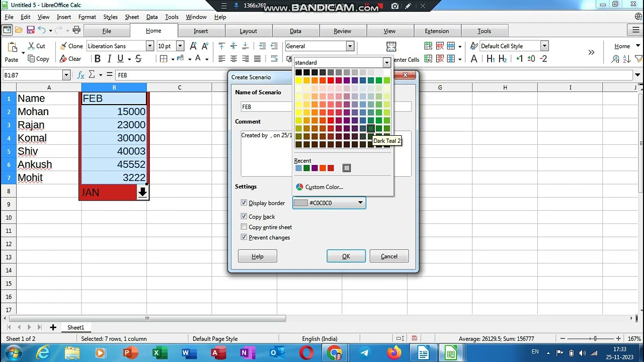This screenshot has height=362, width=644.
Task: Increase font size with the grow-A icon
Action: (x=193, y=46)
